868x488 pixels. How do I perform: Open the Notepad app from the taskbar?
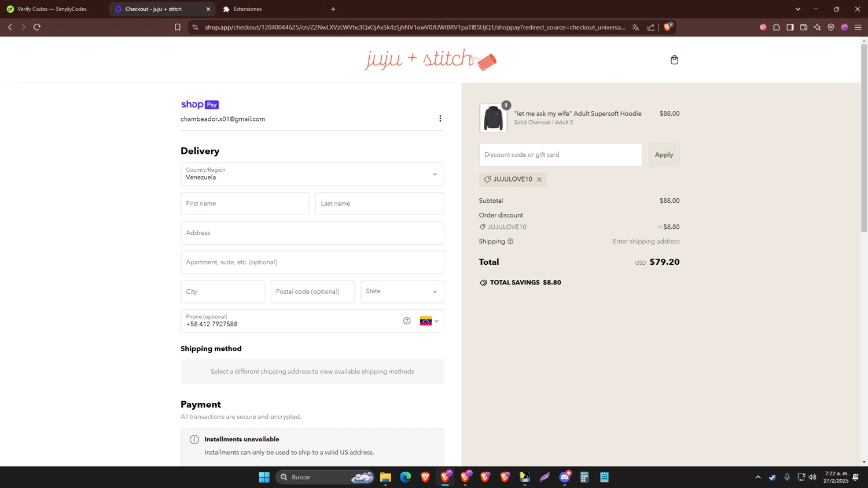(x=604, y=477)
